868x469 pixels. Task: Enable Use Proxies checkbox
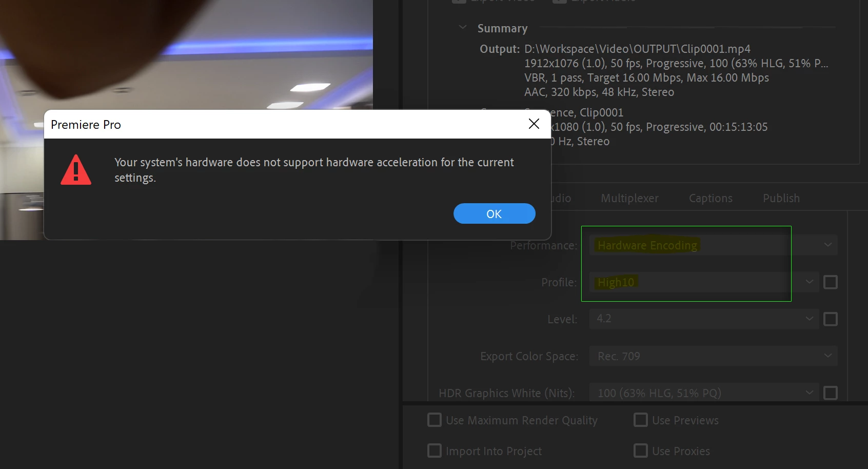[x=641, y=451]
